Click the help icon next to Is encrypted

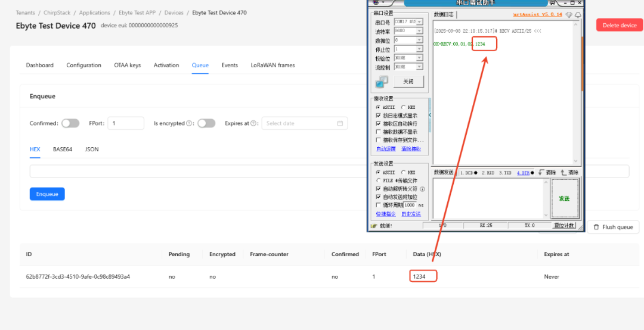[x=190, y=123]
